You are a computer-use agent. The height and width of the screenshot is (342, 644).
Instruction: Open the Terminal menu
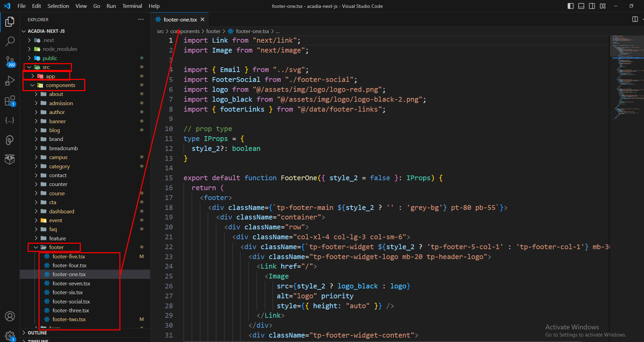coord(132,6)
